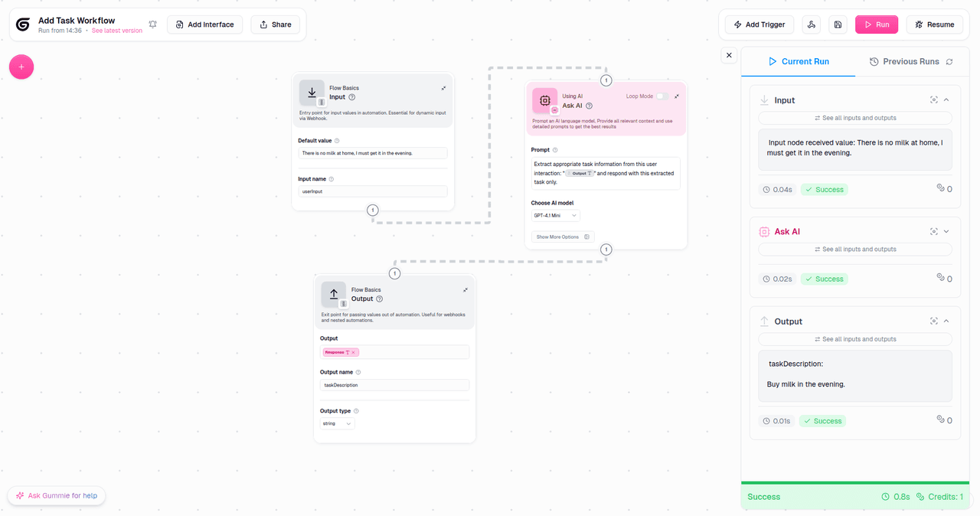Select the Current Run tab
The image size is (980, 516).
coord(799,61)
